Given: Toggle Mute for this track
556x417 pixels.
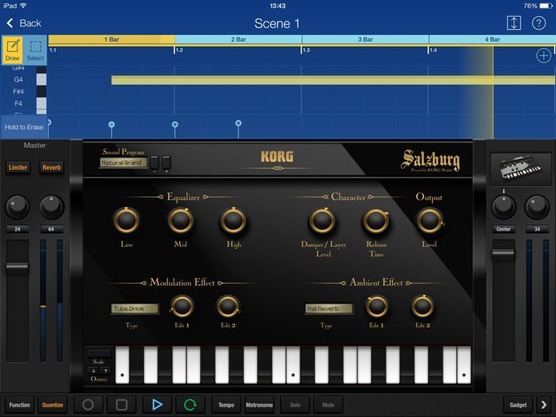Looking at the screenshot, I should point(328,405).
